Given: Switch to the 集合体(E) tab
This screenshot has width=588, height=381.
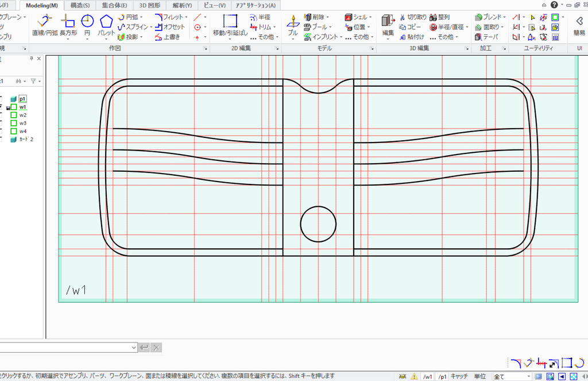Looking at the screenshot, I should point(114,5).
